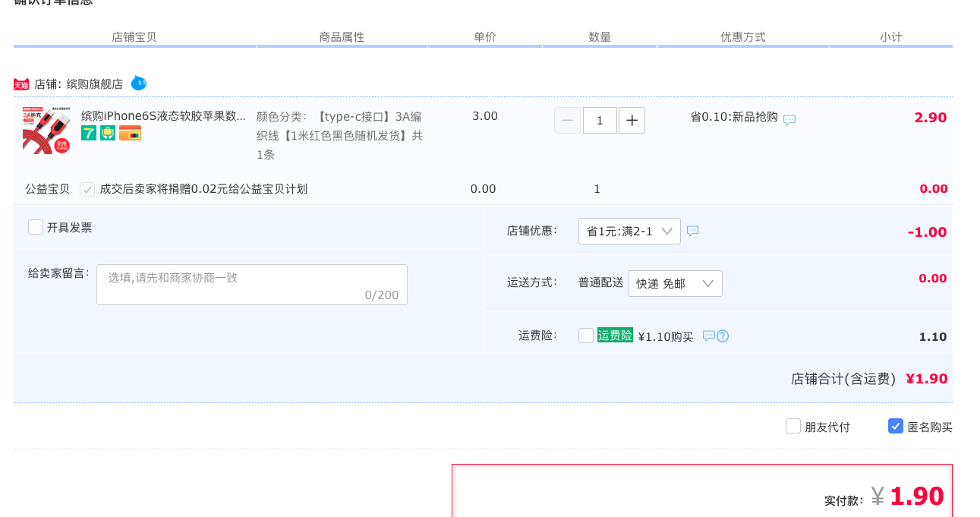Open the 省1元:满2-1 shop discount dropdown

[x=629, y=232]
